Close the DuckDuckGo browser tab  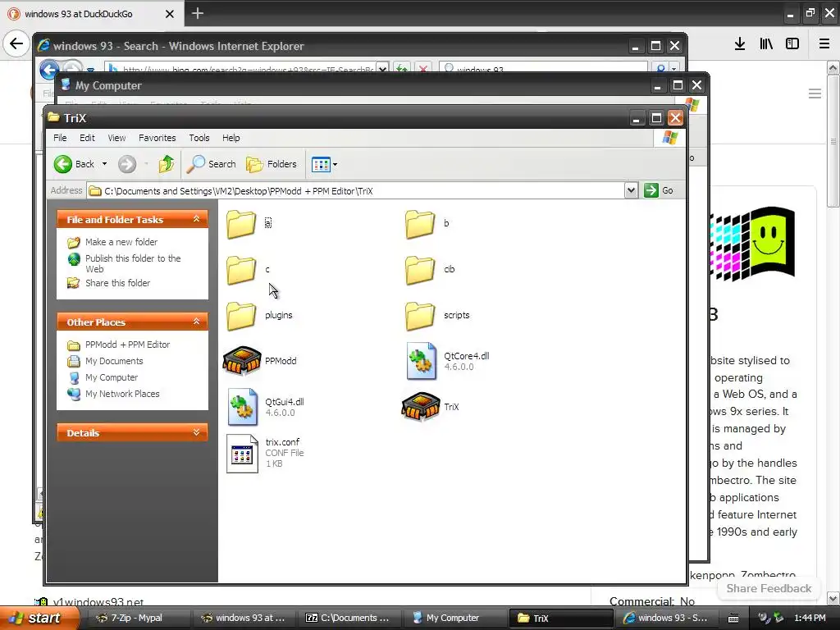pyautogui.click(x=169, y=14)
